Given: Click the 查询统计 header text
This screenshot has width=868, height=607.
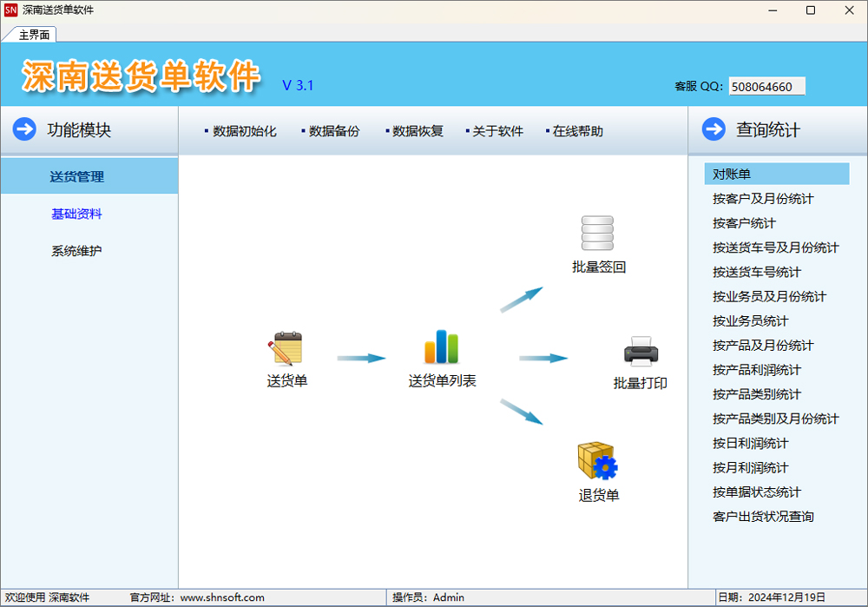Looking at the screenshot, I should pos(768,129).
